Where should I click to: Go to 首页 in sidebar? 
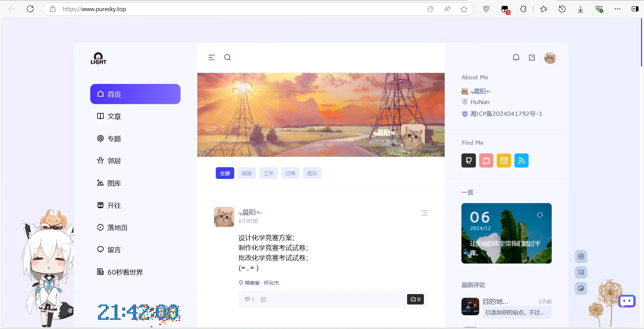point(135,94)
